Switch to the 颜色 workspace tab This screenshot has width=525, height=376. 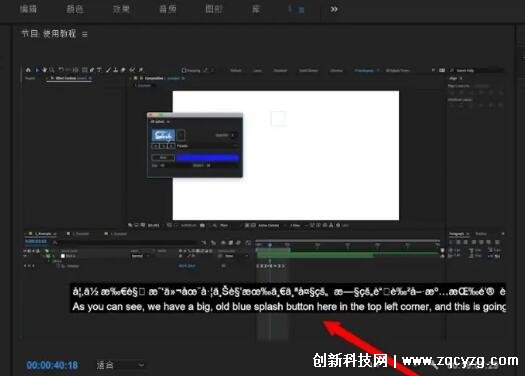74,9
